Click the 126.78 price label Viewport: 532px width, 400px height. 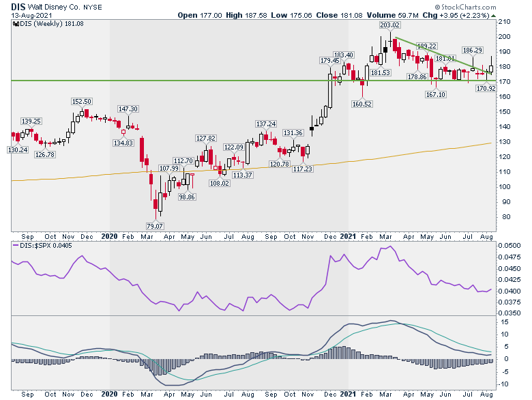click(45, 154)
